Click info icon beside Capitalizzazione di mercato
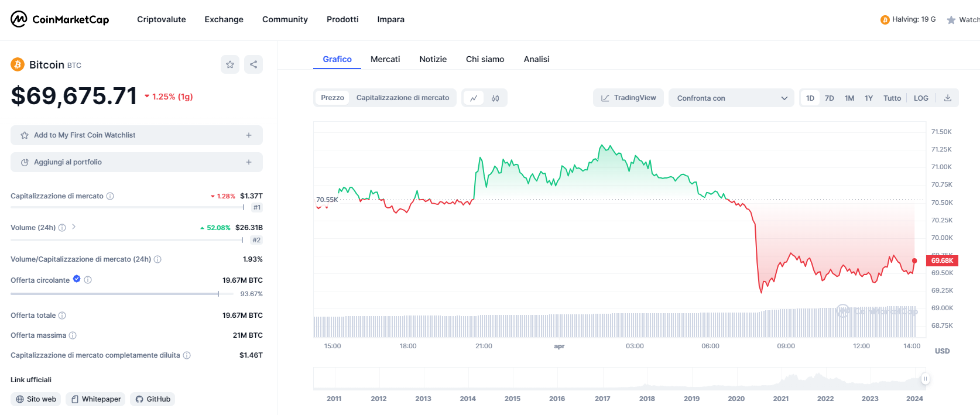This screenshot has width=980, height=415. (110, 196)
